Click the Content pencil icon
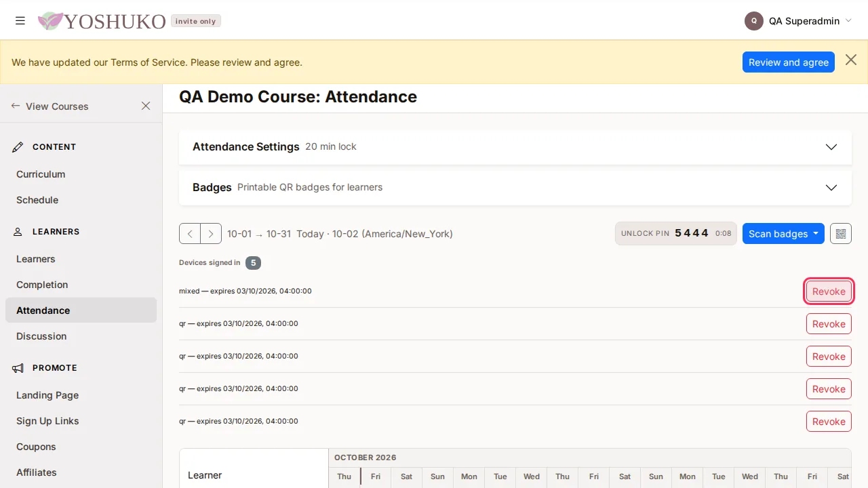Screen dimensions: 868x488 pyautogui.click(x=18, y=147)
